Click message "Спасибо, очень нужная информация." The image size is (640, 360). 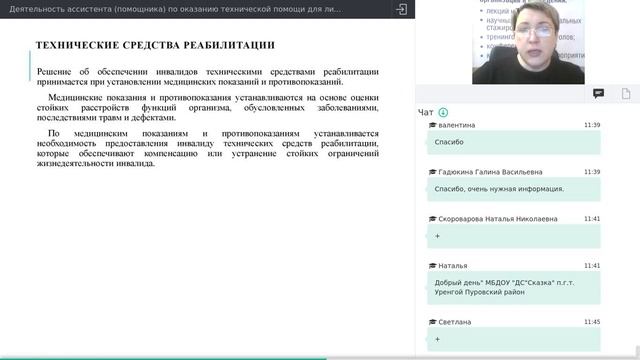click(x=513, y=189)
